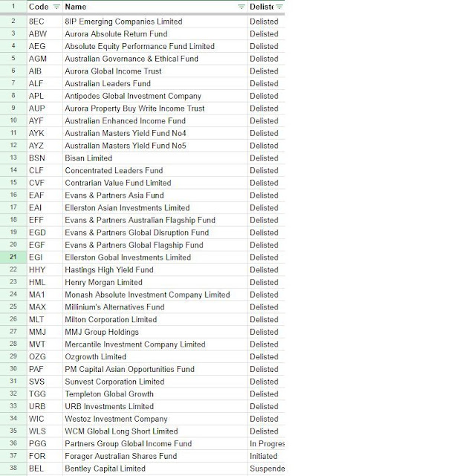Select row header 10
The height and width of the screenshot is (476, 466).
13,120
